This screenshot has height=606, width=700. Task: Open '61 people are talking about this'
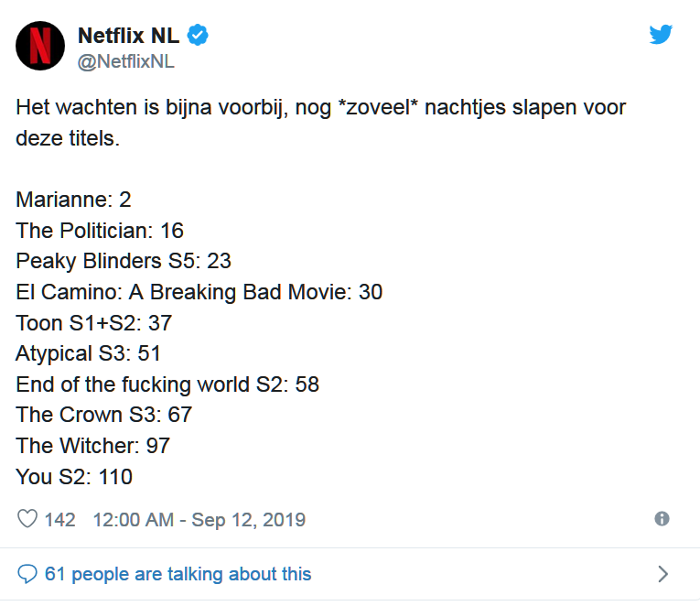(178, 574)
